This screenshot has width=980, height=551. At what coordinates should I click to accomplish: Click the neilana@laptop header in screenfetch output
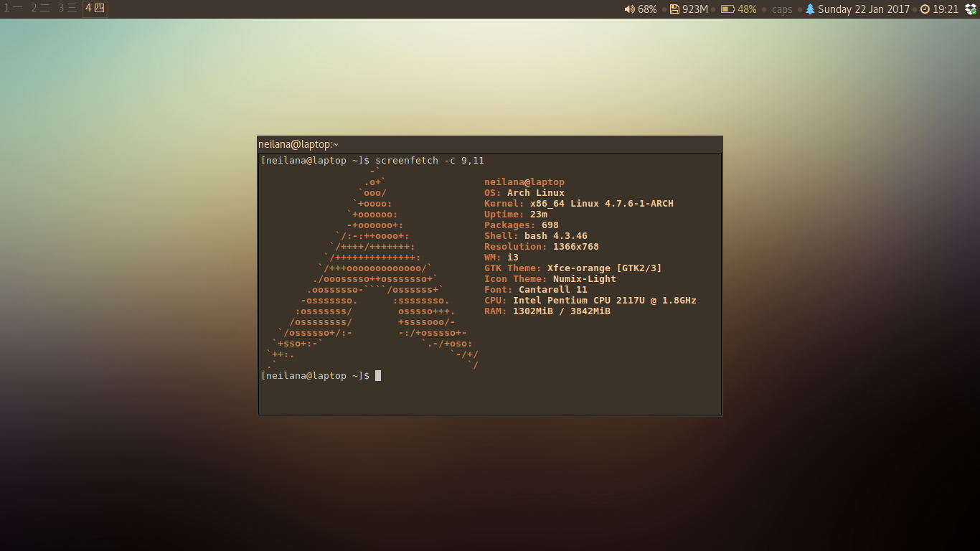tap(524, 182)
